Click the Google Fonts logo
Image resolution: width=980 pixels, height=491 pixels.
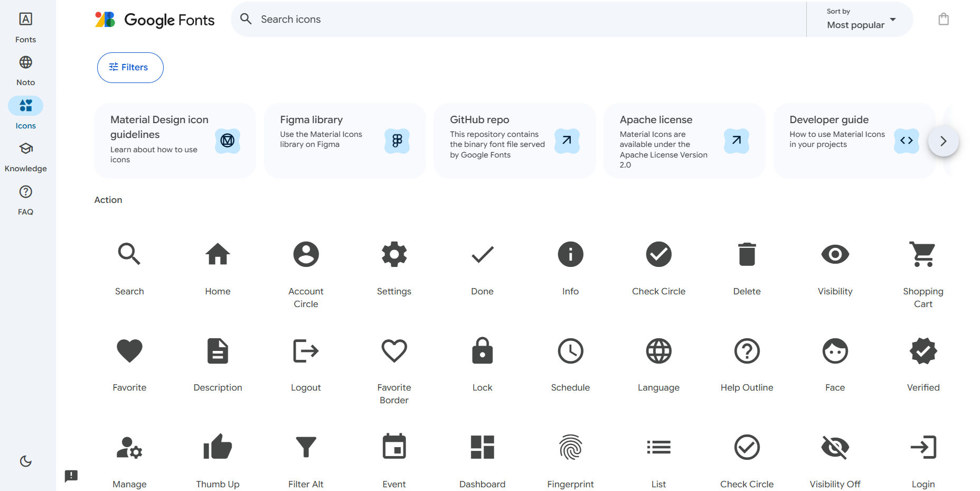(155, 20)
